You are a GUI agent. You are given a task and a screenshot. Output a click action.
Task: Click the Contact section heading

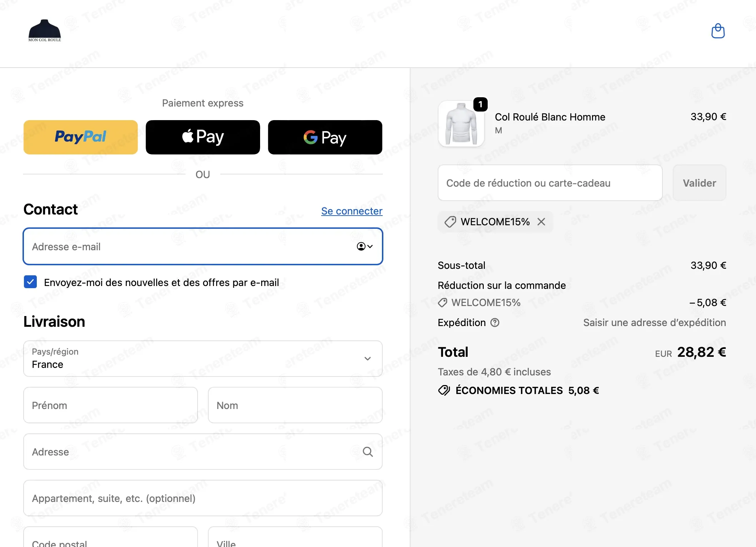click(x=51, y=209)
